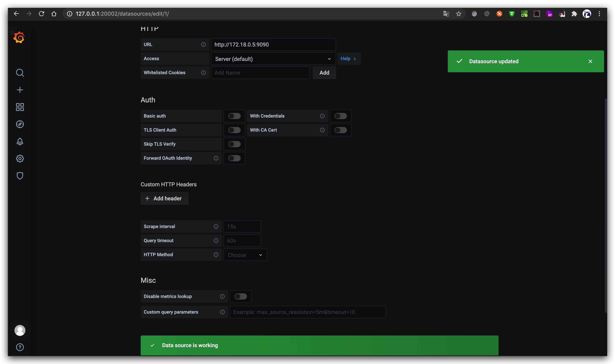
Task: Expand the Access Help section
Action: click(348, 59)
